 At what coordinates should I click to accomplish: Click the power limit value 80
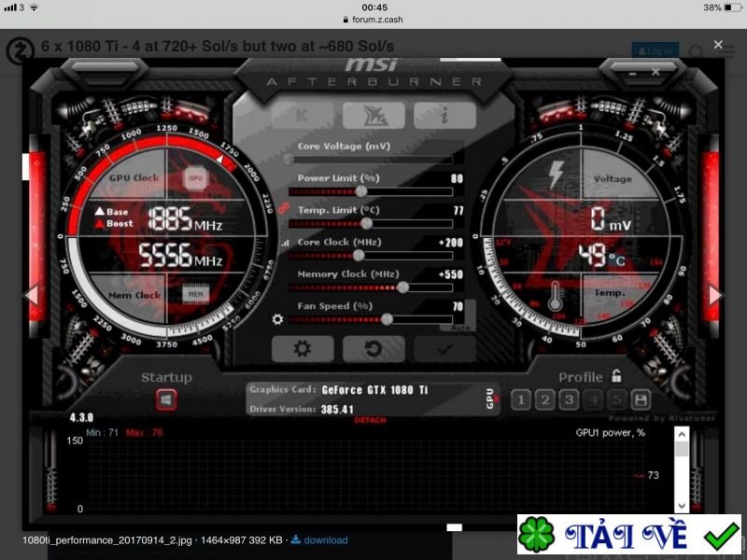coord(457,178)
